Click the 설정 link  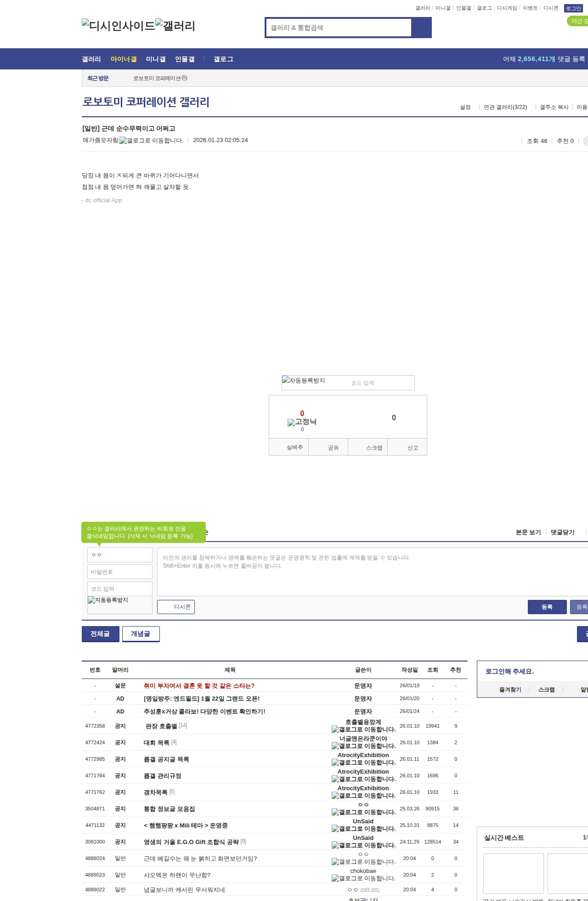click(465, 107)
